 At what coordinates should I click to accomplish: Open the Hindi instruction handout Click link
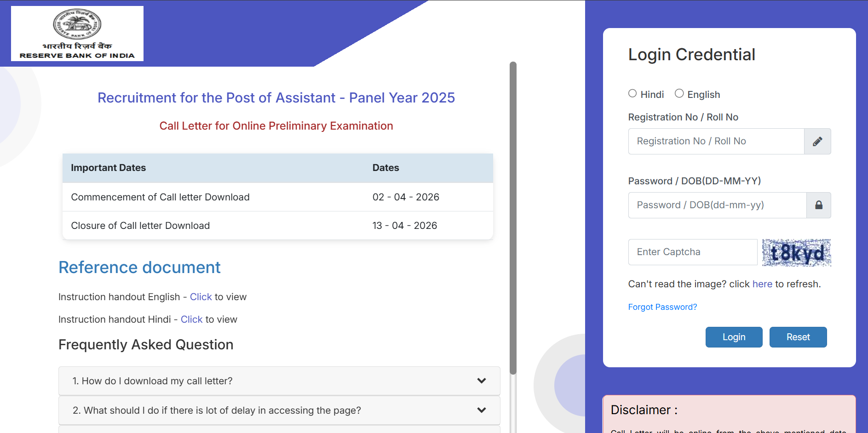coord(191,319)
